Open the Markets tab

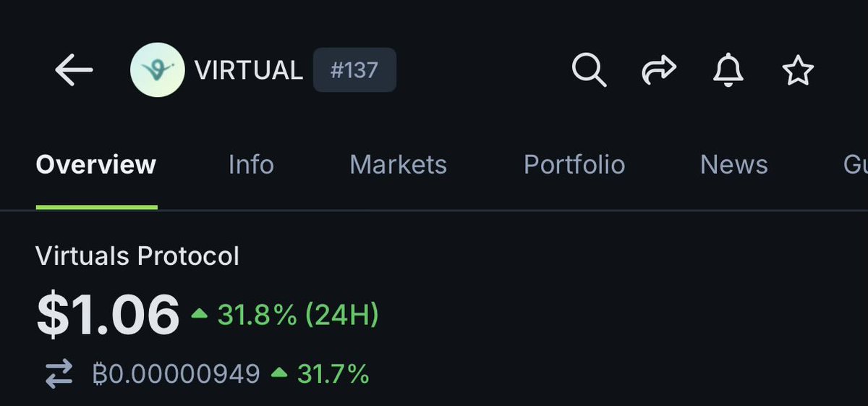(x=398, y=165)
